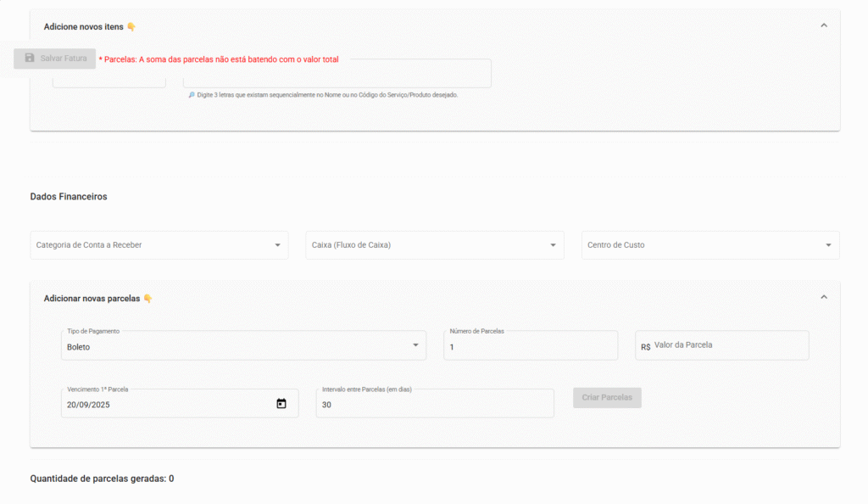Click the Tipo de Pagamento dropdown arrow

[415, 345]
